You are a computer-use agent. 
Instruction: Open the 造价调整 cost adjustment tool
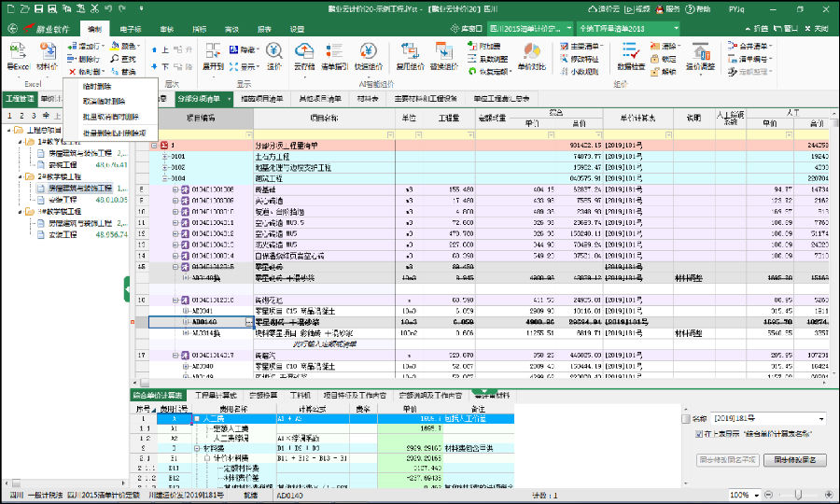pyautogui.click(x=699, y=54)
